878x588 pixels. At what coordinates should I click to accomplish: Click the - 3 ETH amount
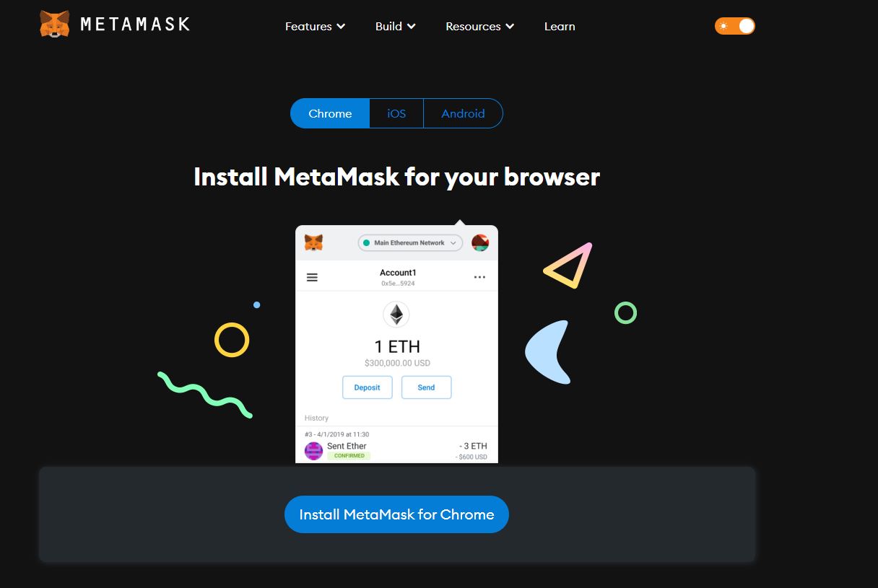click(x=473, y=446)
